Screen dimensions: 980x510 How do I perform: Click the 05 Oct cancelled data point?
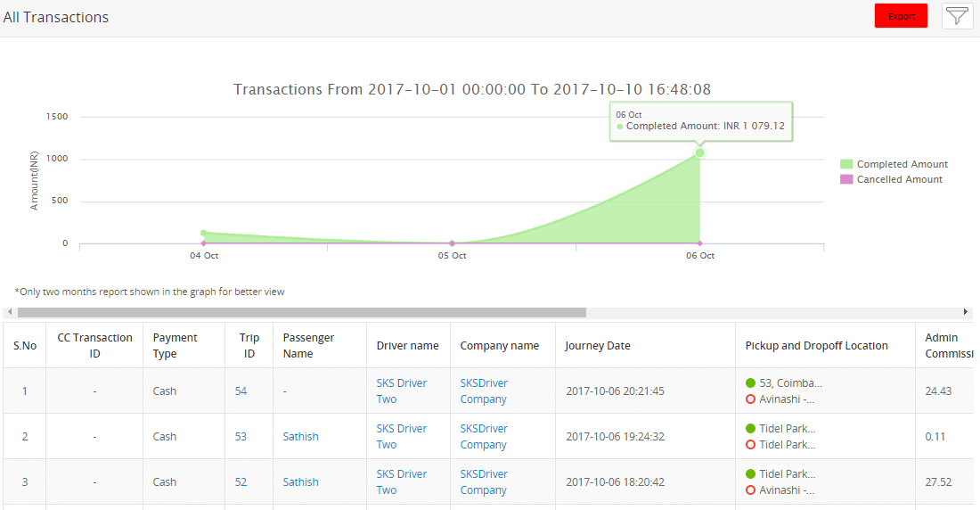pos(452,243)
